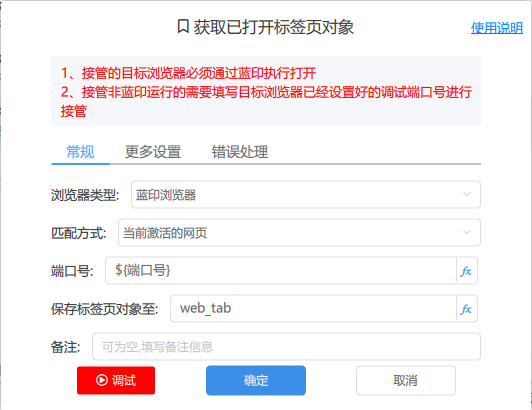Cancel the dialog with 取消
The height and width of the screenshot is (410, 532).
pos(406,380)
